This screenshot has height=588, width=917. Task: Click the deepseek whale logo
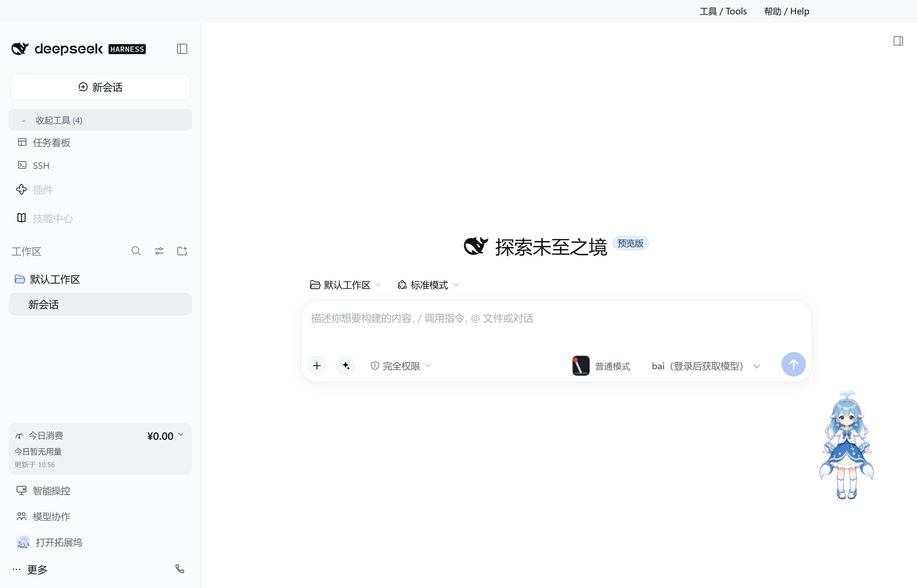coord(20,49)
